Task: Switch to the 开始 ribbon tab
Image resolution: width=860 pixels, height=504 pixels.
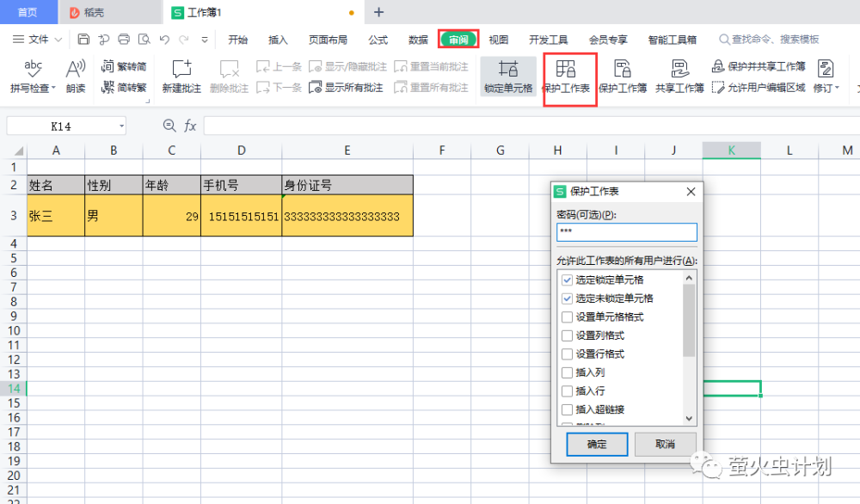Action: point(238,40)
